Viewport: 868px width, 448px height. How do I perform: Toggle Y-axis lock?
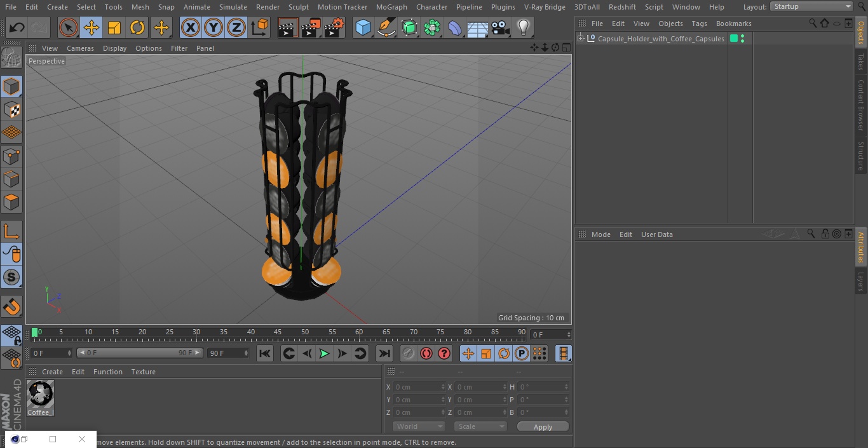213,27
